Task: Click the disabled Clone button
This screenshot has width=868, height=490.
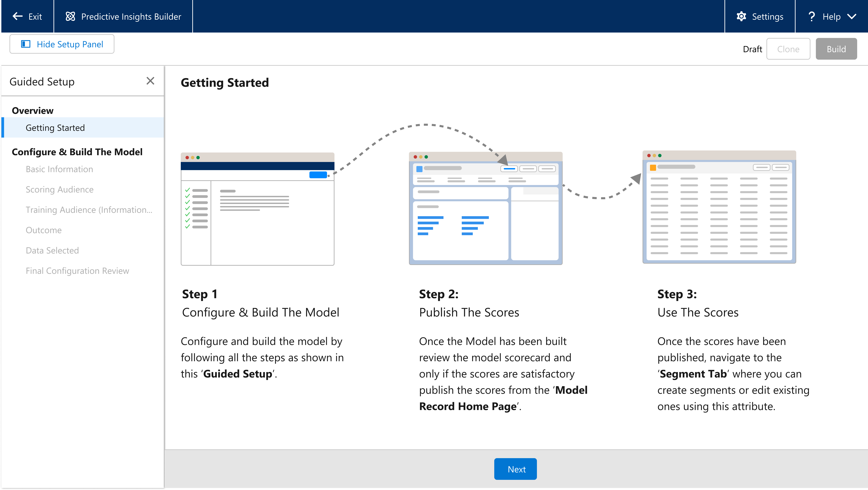Action: 788,49
